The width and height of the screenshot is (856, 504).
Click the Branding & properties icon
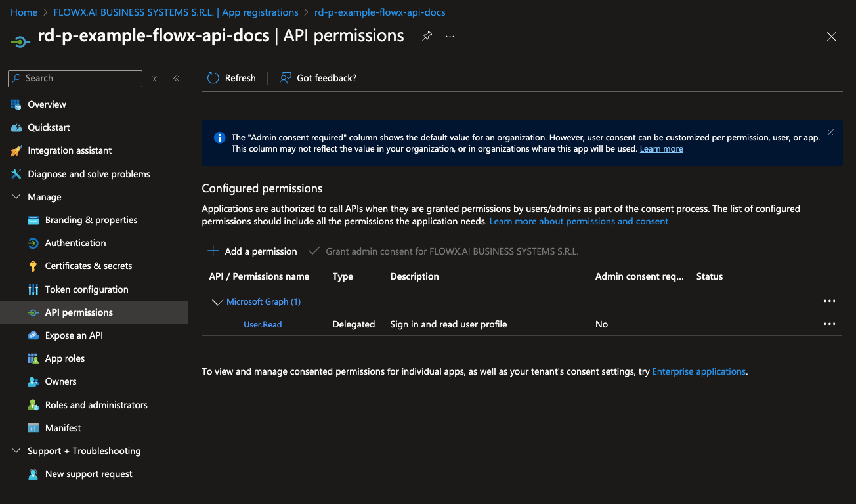[33, 220]
